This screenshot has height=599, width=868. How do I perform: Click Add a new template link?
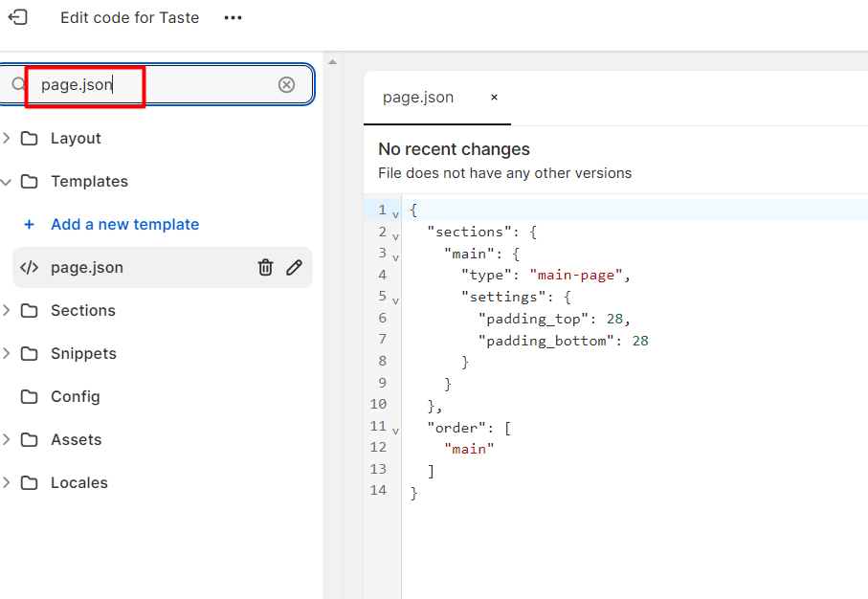pyautogui.click(x=125, y=224)
